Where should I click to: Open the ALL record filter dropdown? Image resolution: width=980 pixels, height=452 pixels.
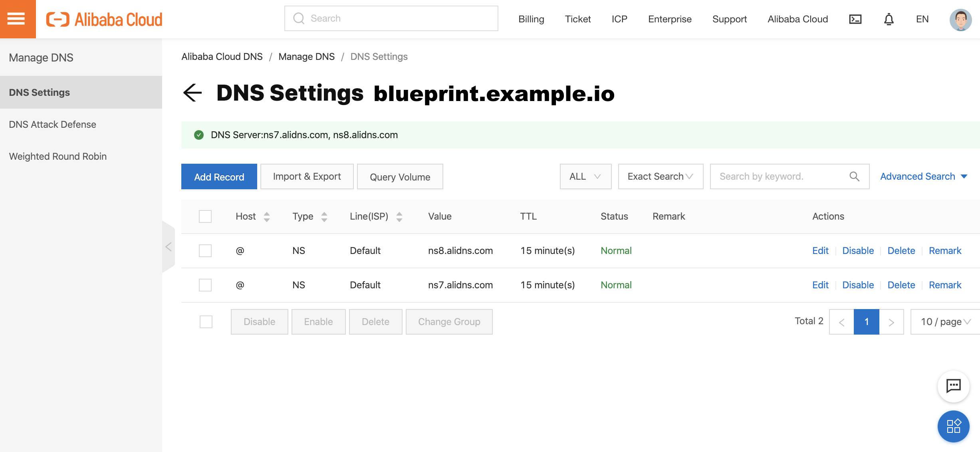[585, 176]
